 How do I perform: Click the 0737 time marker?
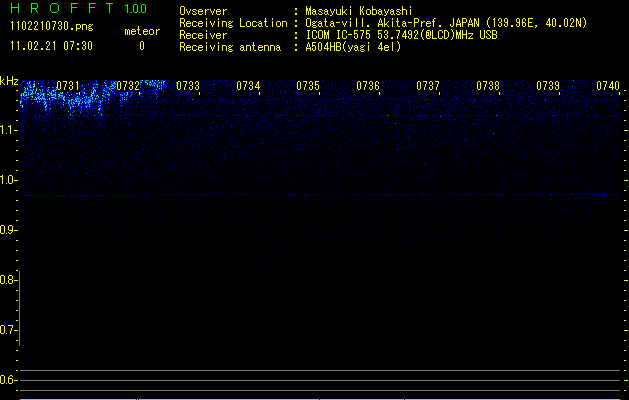click(x=428, y=86)
